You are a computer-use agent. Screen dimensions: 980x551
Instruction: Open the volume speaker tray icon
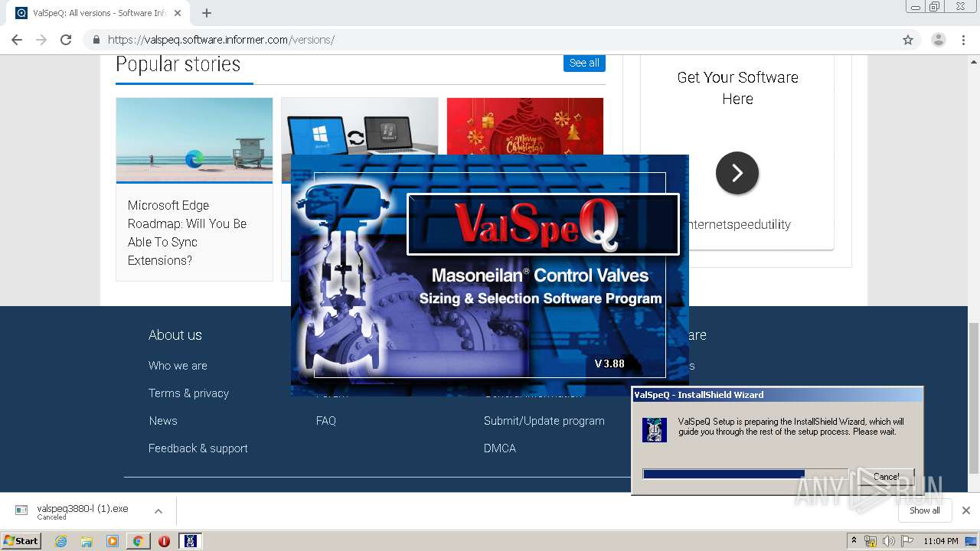(x=888, y=541)
